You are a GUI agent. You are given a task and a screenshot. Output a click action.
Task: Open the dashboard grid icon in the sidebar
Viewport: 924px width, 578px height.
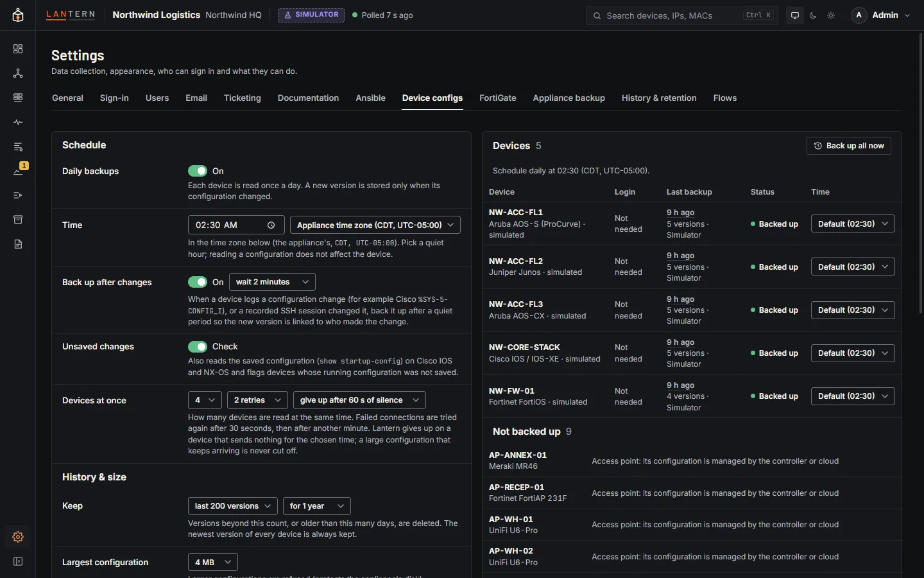pos(18,49)
